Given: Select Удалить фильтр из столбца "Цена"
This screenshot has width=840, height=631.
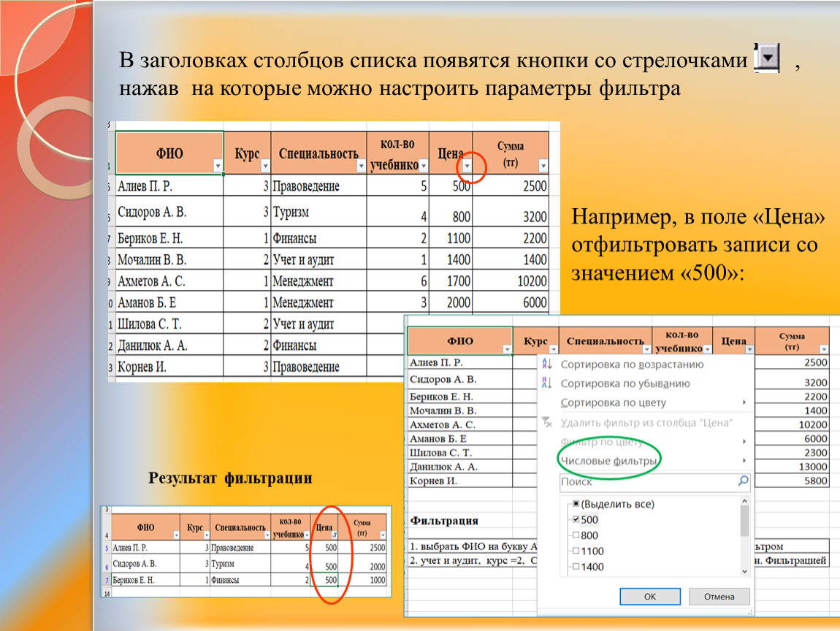Looking at the screenshot, I should click(646, 423).
